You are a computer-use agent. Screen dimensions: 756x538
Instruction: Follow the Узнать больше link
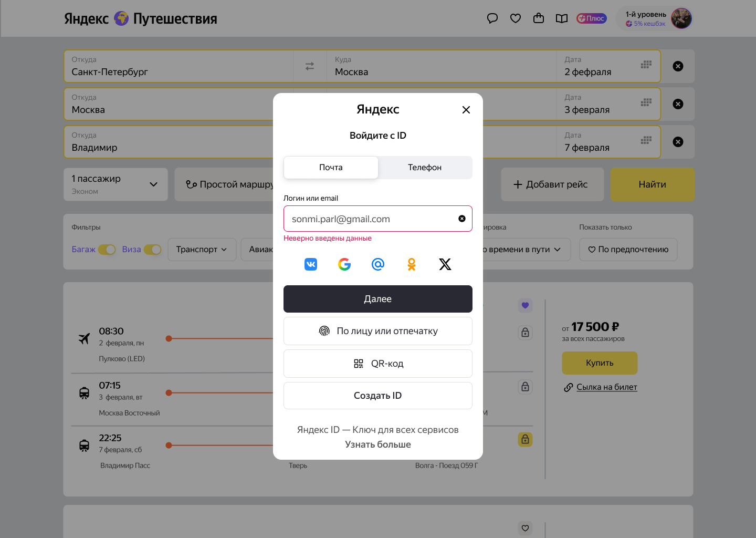[378, 444]
